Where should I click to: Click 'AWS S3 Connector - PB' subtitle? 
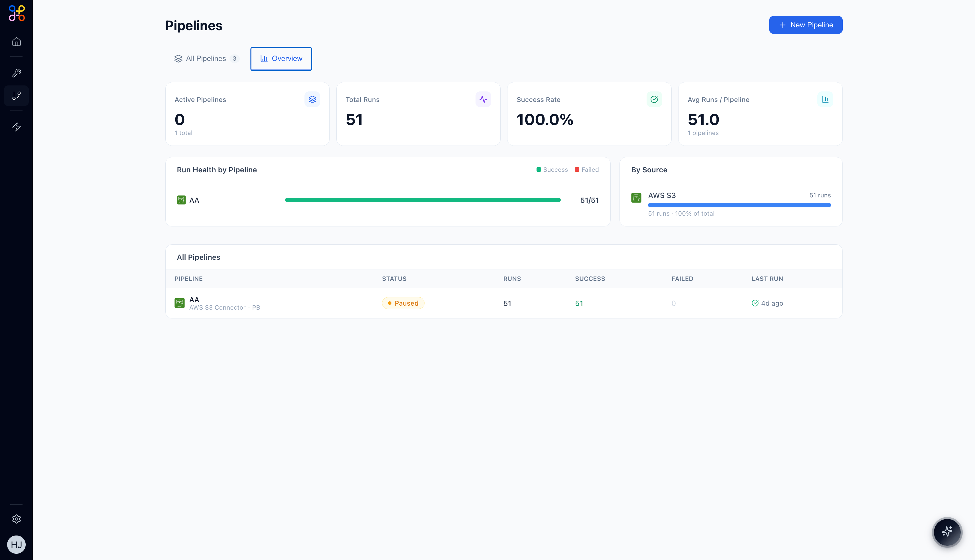[x=224, y=307]
